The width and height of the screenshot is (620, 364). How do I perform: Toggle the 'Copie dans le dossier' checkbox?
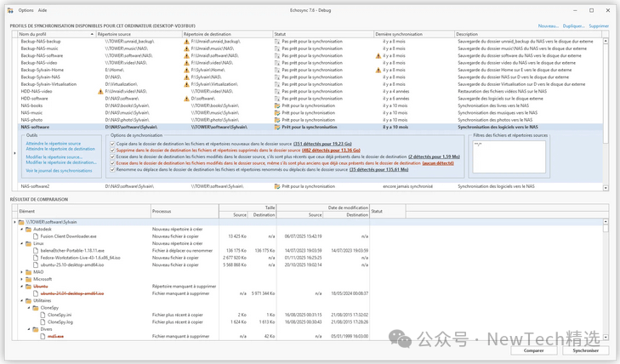[x=111, y=144]
